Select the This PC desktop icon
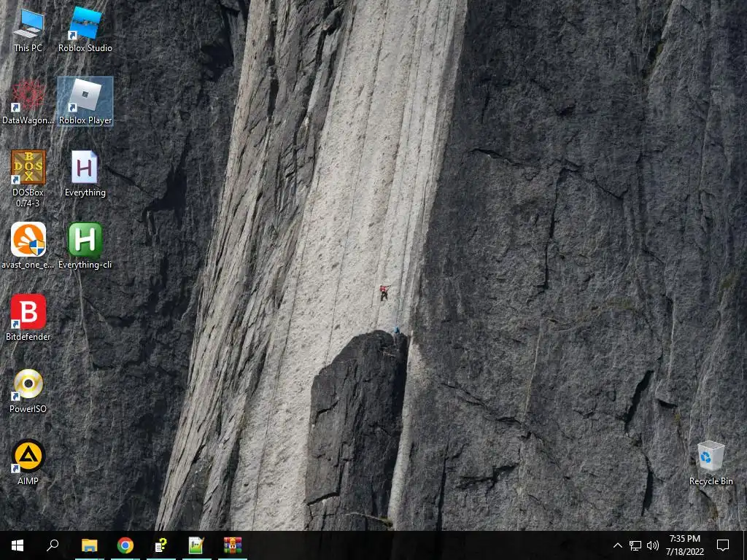 [x=28, y=30]
